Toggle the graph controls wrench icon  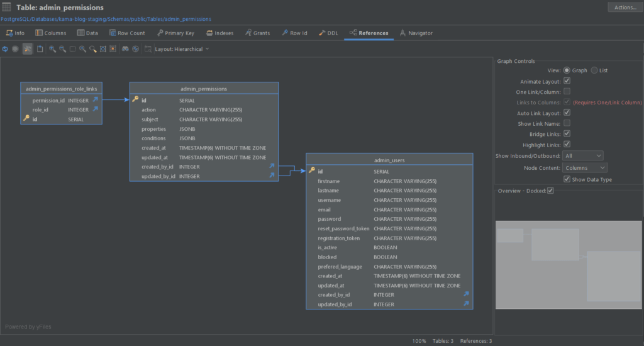(x=28, y=49)
